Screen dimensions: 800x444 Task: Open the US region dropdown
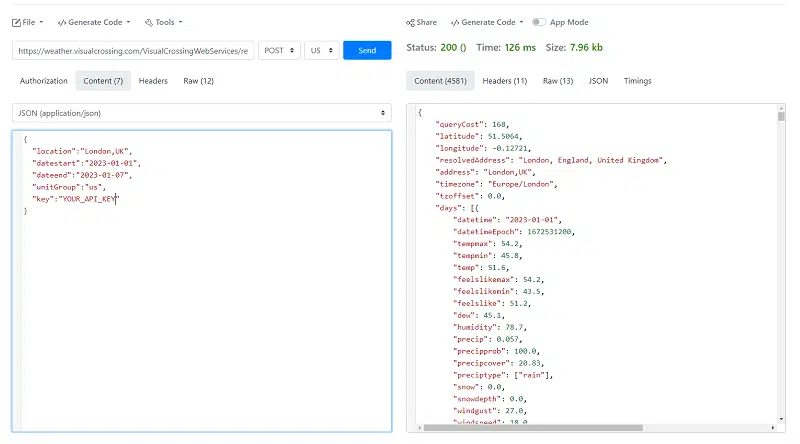tap(321, 50)
